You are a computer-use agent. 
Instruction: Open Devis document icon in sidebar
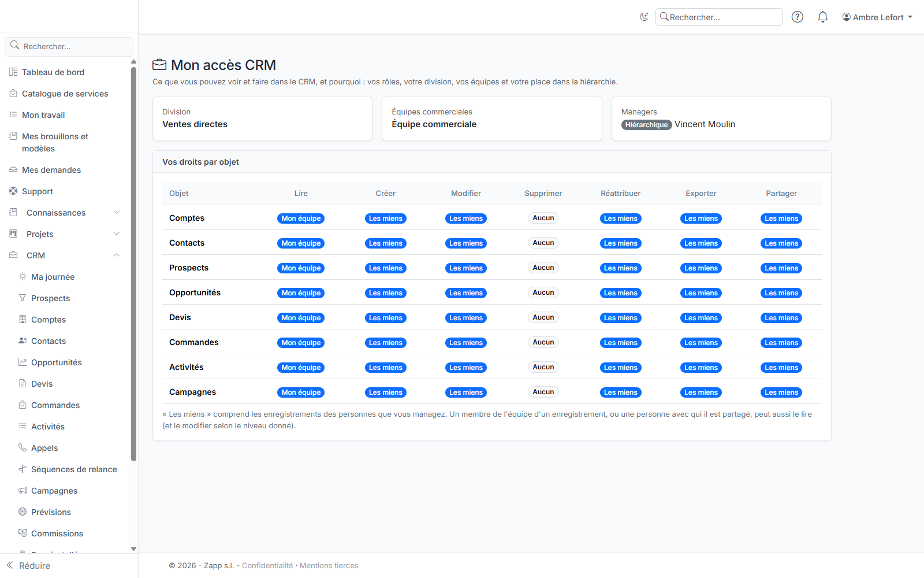tap(23, 383)
